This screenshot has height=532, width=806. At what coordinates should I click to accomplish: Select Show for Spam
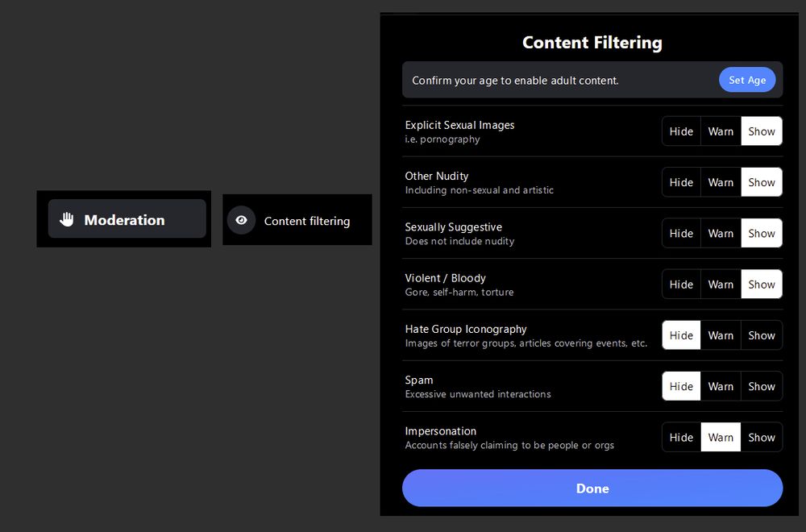(x=762, y=386)
